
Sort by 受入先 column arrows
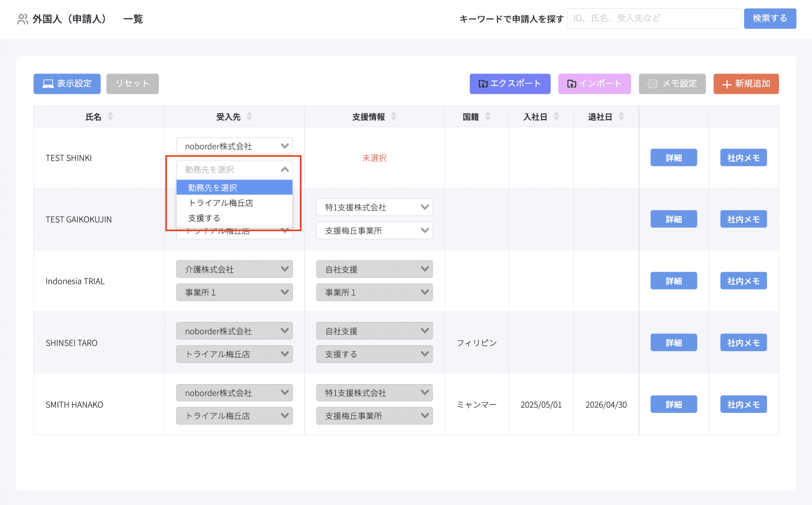pyautogui.click(x=250, y=116)
